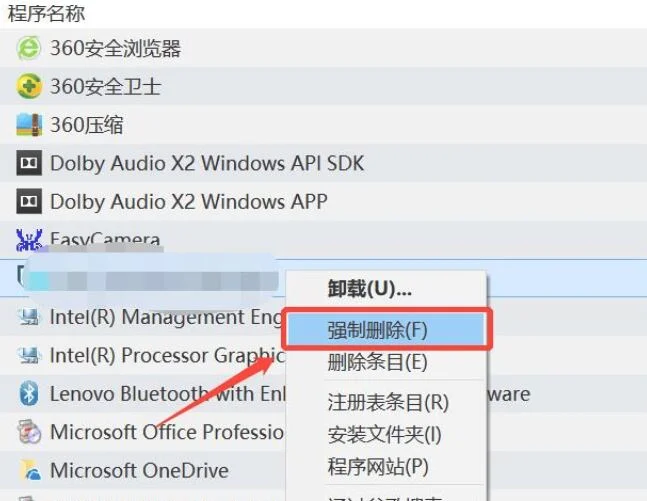647x501 pixels.
Task: Visit 程序网站(P) via context menu
Action: (378, 467)
